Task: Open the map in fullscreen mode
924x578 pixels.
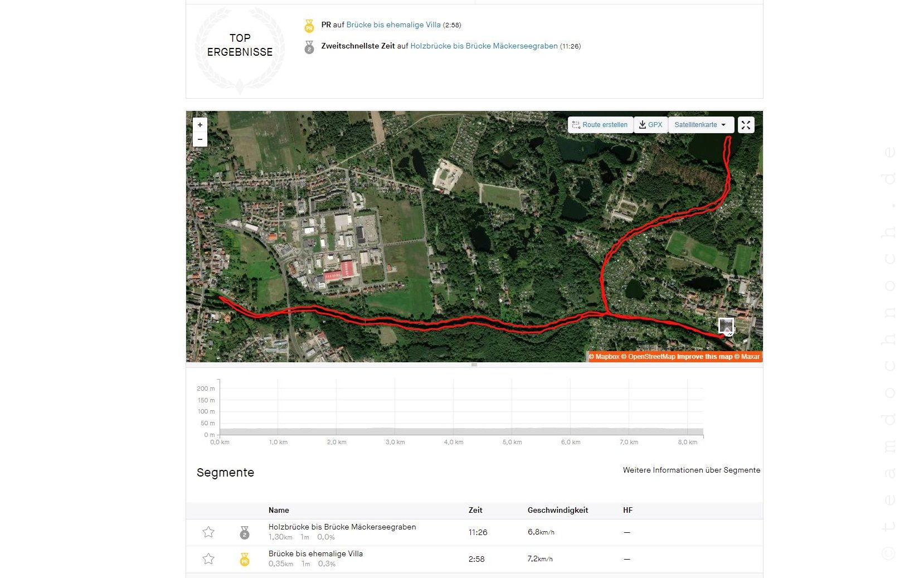Action: (x=746, y=125)
